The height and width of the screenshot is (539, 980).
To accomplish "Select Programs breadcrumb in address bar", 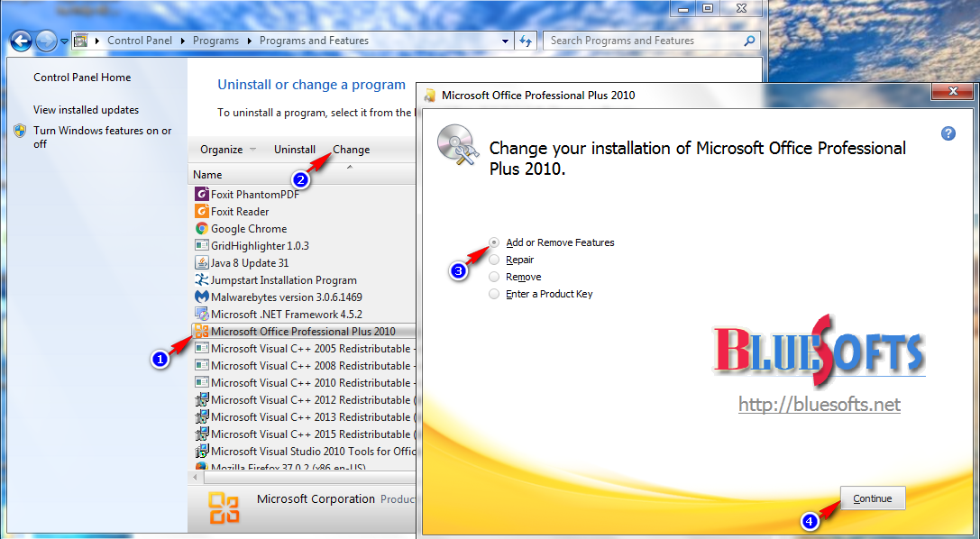I will click(x=215, y=41).
